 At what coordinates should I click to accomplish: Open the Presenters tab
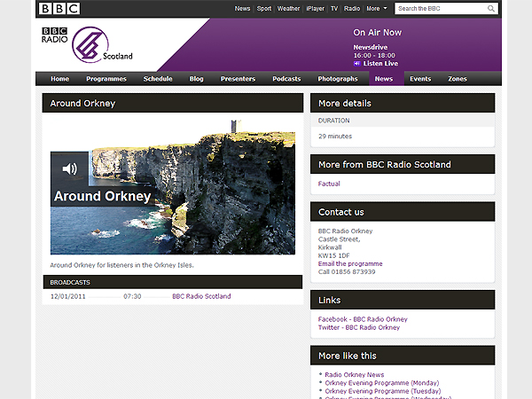click(238, 79)
